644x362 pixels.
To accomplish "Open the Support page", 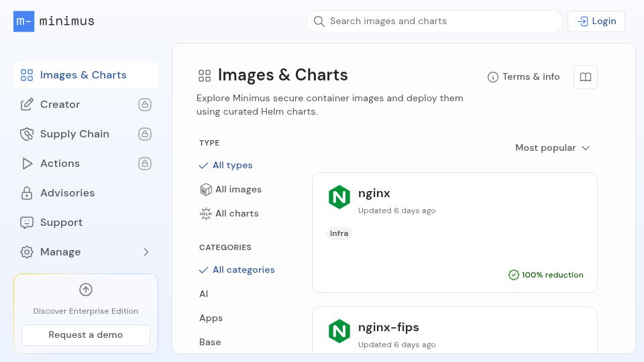I will (86, 223).
